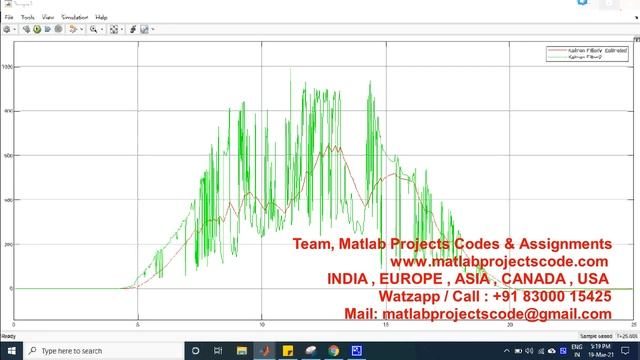The height and width of the screenshot is (360, 640).
Task: Click the first (red) Kalman Filter legend entry
Action: (587, 51)
